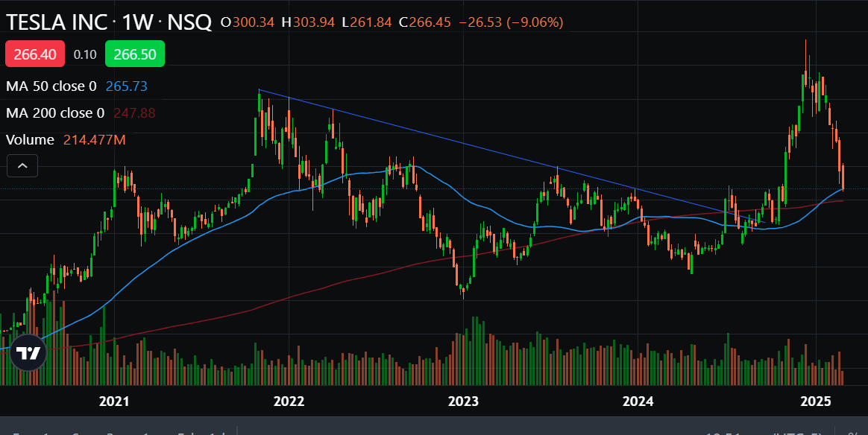The image size is (868, 435).
Task: Select the MA 50 close indicator label
Action: click(51, 86)
